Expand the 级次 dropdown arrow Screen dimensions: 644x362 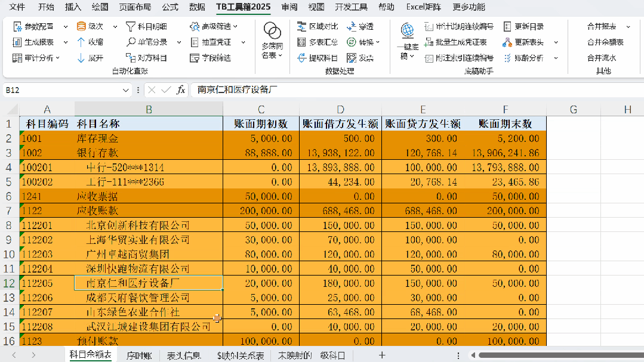point(115,27)
